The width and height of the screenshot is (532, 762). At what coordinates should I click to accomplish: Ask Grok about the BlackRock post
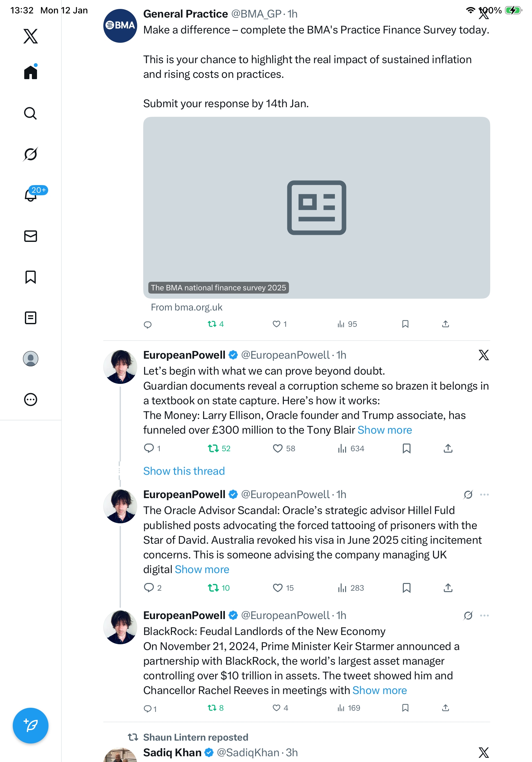point(468,615)
